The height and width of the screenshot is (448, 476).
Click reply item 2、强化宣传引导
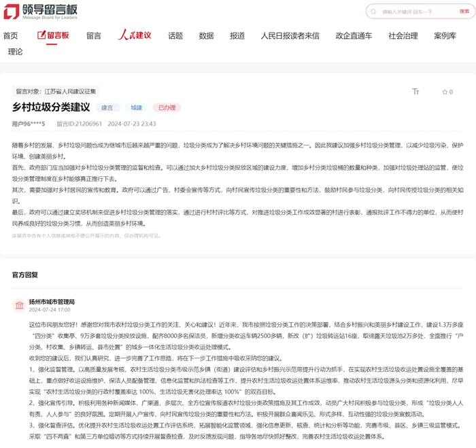[246, 409]
